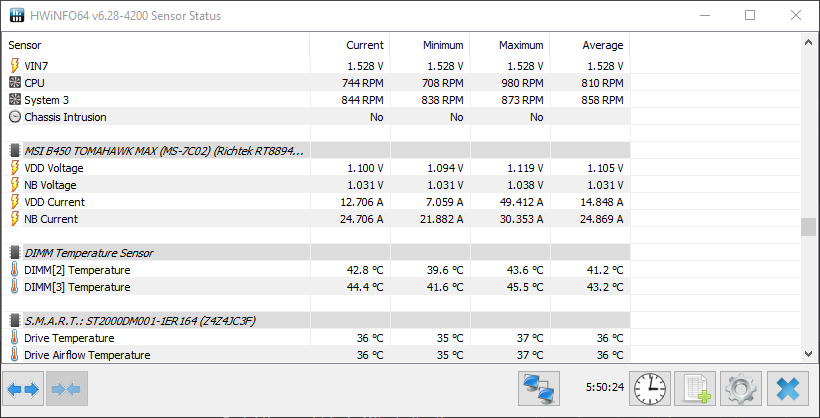Open sensor settings gear icon
This screenshot has width=820, height=418.
[741, 389]
